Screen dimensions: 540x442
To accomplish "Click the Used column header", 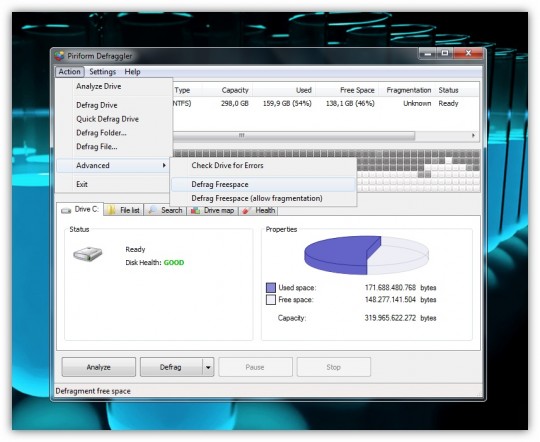I will [284, 90].
